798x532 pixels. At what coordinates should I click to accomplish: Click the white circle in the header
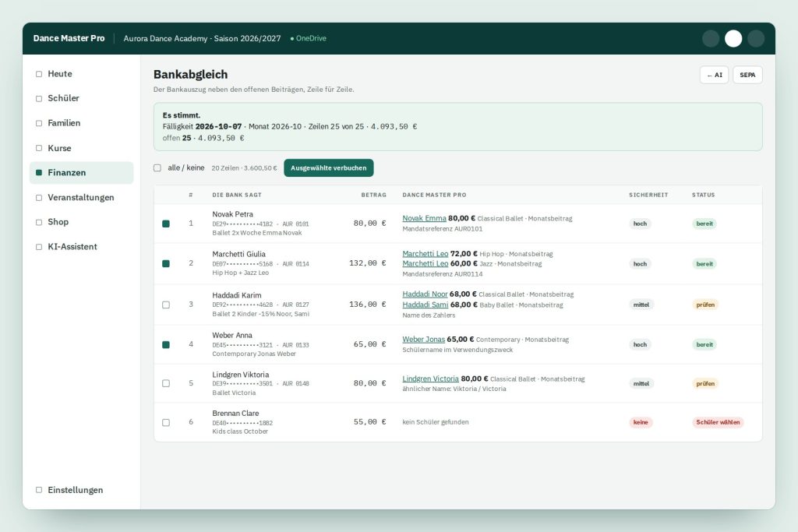pos(733,39)
